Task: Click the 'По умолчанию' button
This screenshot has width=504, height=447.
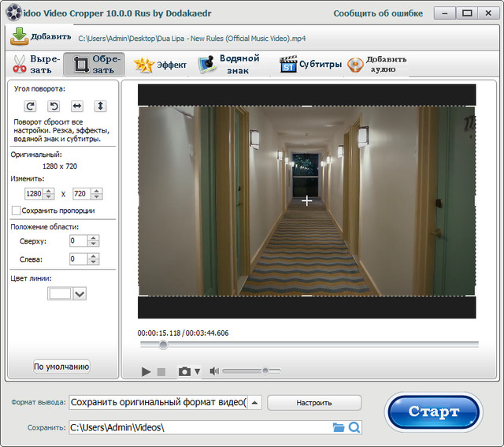Action: (x=61, y=367)
